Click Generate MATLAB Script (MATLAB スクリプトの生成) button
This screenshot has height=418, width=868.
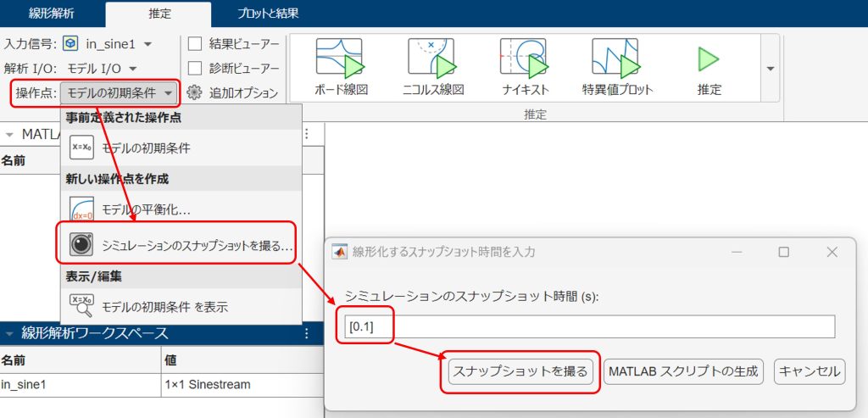pos(683,371)
